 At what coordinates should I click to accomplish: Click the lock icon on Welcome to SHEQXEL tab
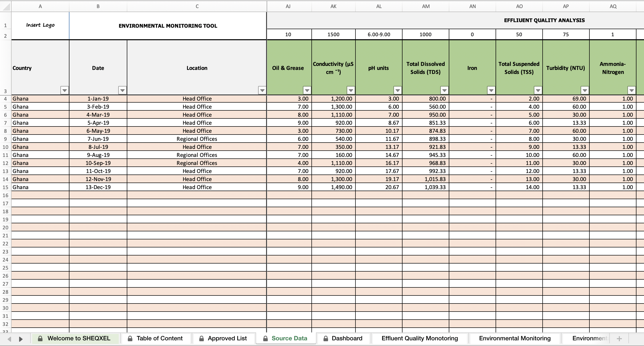tap(40, 338)
